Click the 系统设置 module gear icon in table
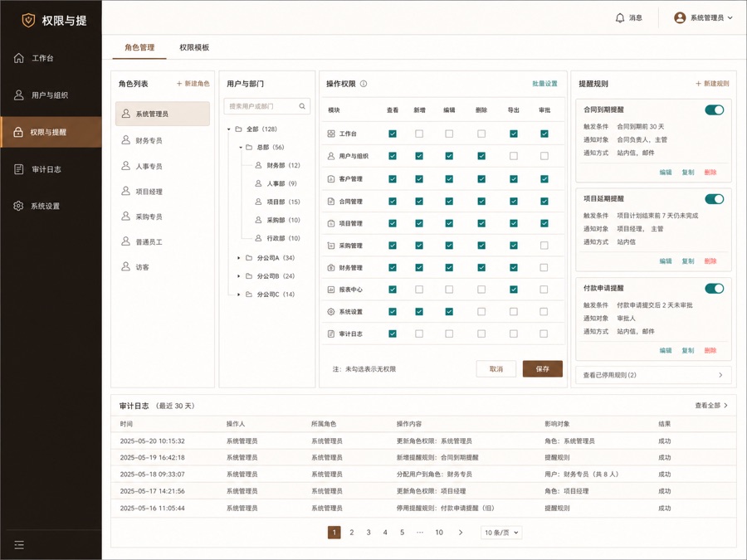This screenshot has height=560, width=747. 331,312
